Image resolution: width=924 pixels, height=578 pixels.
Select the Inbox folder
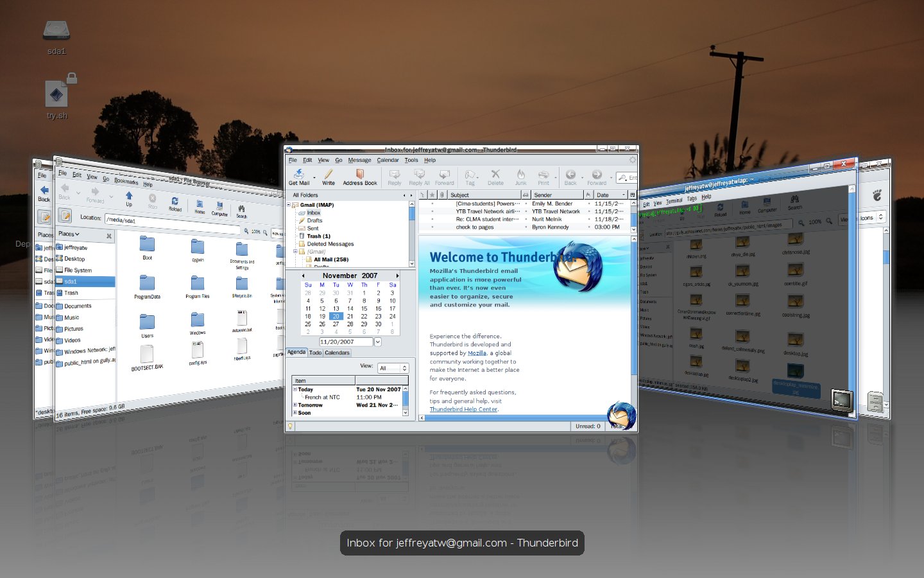coord(314,213)
